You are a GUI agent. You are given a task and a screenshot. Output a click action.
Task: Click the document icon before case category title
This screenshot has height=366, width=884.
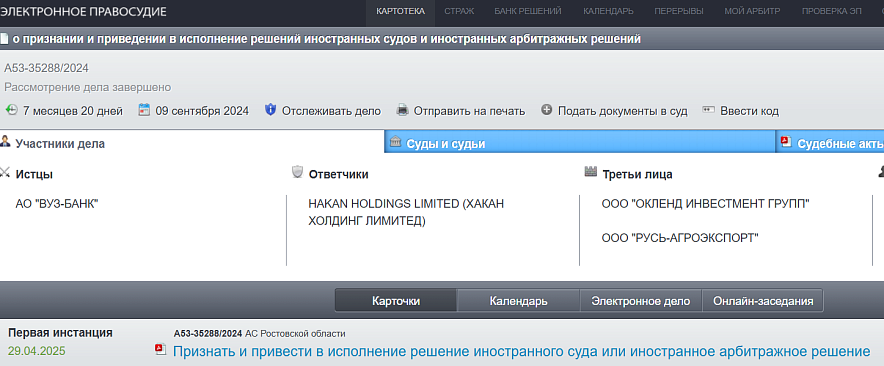point(5,39)
